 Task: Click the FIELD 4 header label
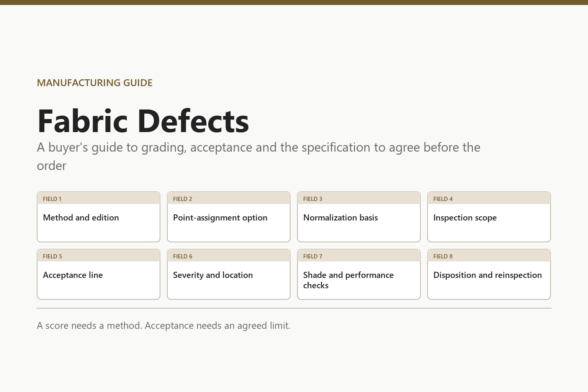[x=443, y=199]
